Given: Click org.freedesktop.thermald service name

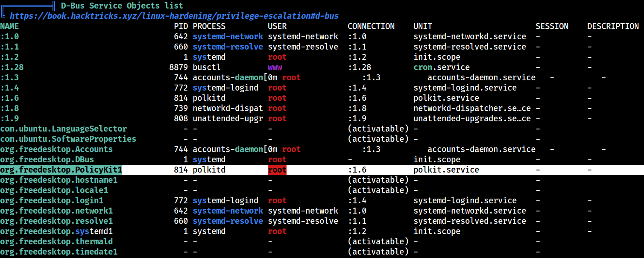Looking at the screenshot, I should coord(56,241).
